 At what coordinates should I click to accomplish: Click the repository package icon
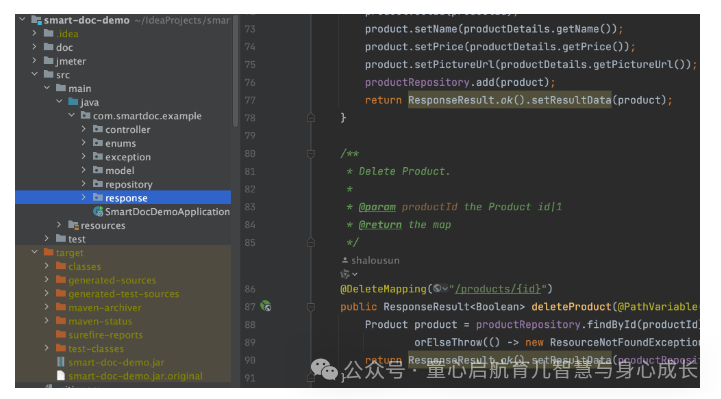[x=98, y=184]
